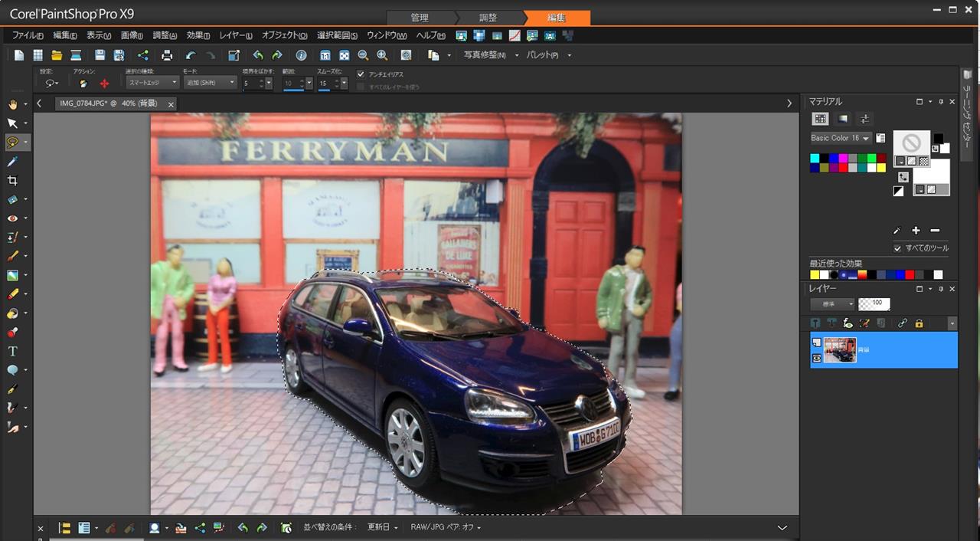Select the Pan (hand) tool
The width and height of the screenshot is (980, 541).
[x=12, y=104]
